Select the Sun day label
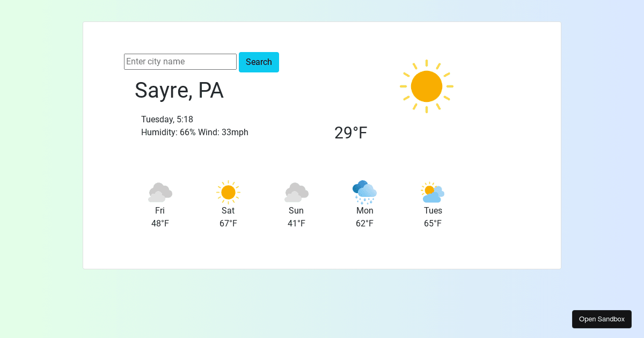644x338 pixels. click(x=296, y=210)
